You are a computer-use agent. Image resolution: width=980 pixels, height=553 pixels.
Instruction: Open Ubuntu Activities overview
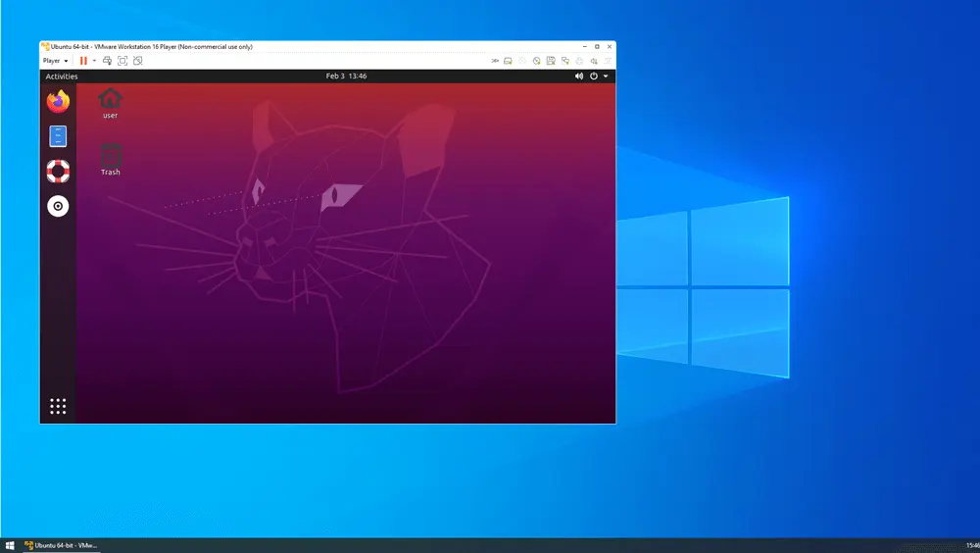62,76
